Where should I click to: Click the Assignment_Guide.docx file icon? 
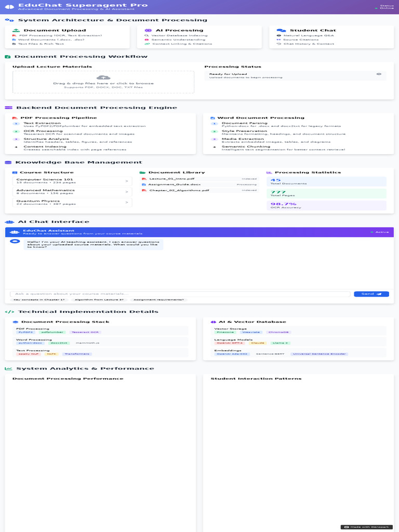[144, 184]
